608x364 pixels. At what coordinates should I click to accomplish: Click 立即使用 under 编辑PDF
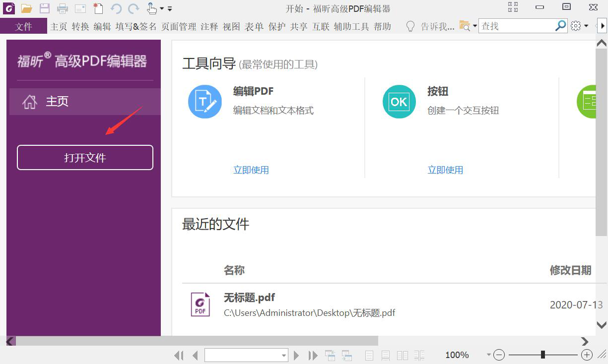(x=251, y=170)
